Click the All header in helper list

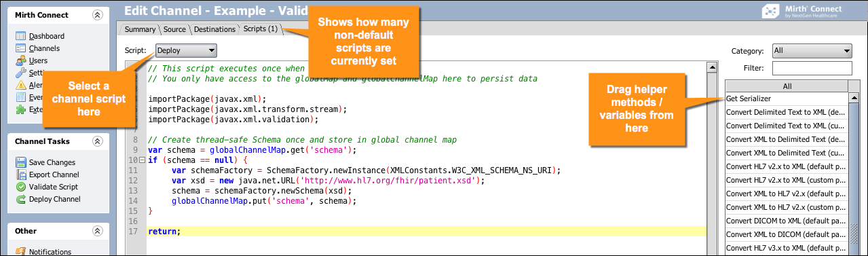tap(787, 86)
